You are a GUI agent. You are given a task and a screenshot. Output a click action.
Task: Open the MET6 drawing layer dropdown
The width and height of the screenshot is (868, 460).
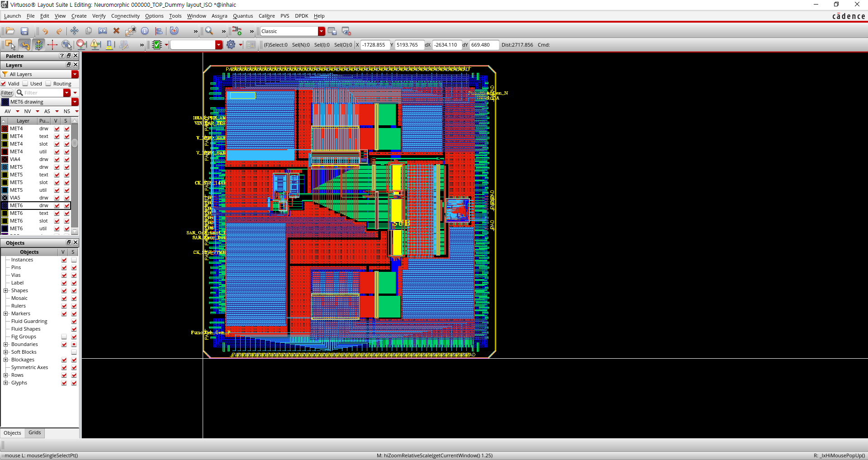[x=75, y=102]
